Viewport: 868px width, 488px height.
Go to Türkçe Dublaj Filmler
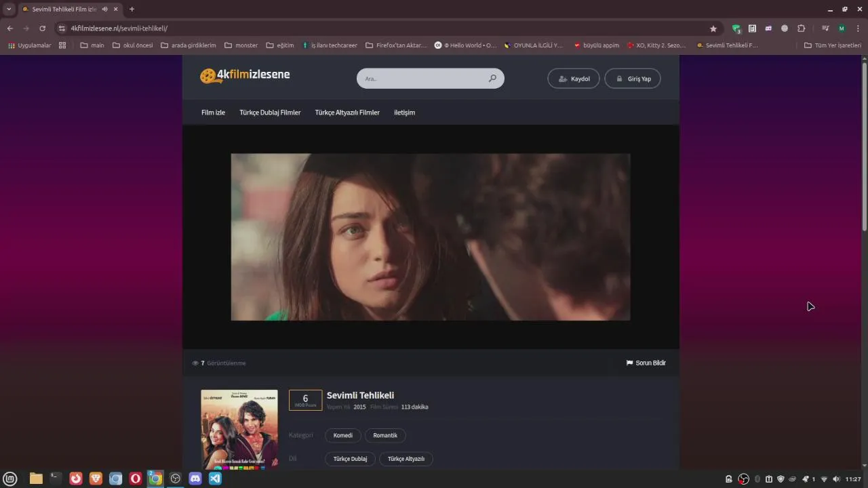(x=270, y=113)
